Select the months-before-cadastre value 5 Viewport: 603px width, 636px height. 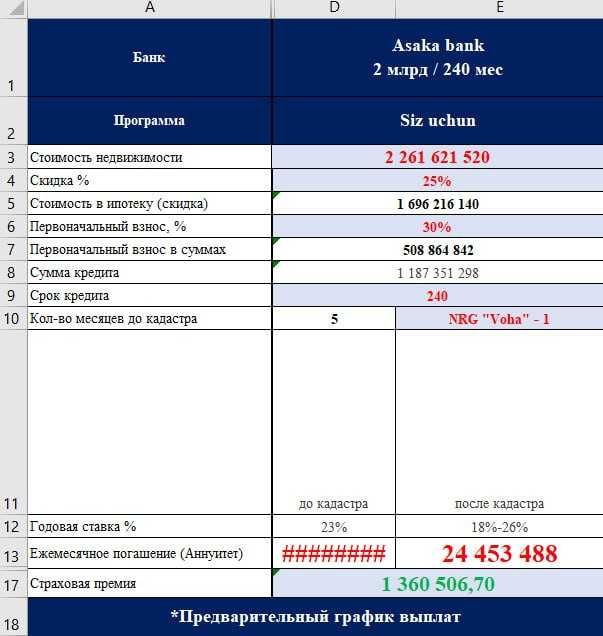click(x=334, y=318)
